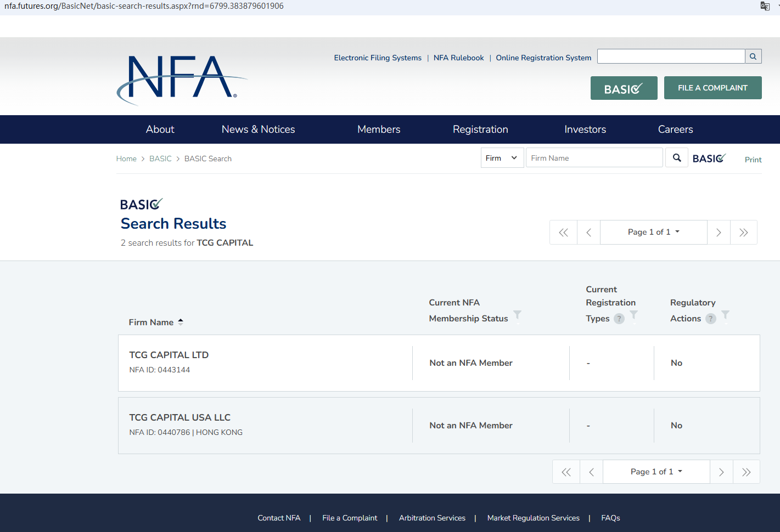Click the browser translate icon in the address bar
The height and width of the screenshot is (532, 780).
[x=765, y=6]
